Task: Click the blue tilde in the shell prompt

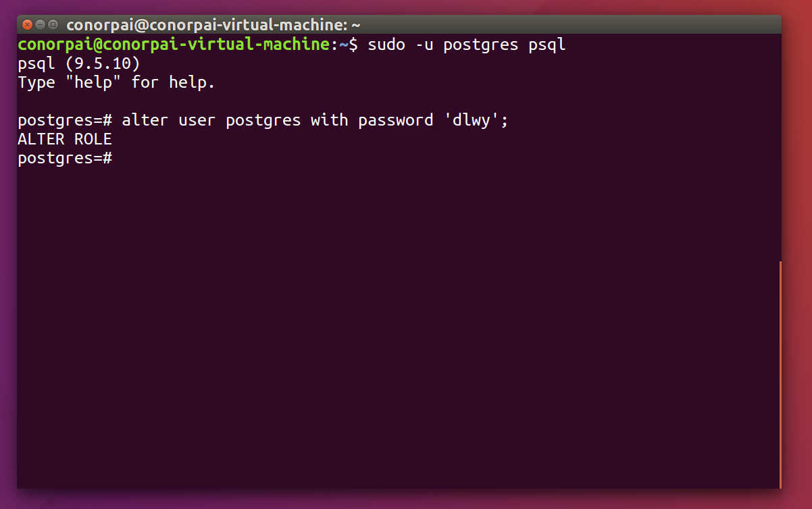Action: [343, 45]
